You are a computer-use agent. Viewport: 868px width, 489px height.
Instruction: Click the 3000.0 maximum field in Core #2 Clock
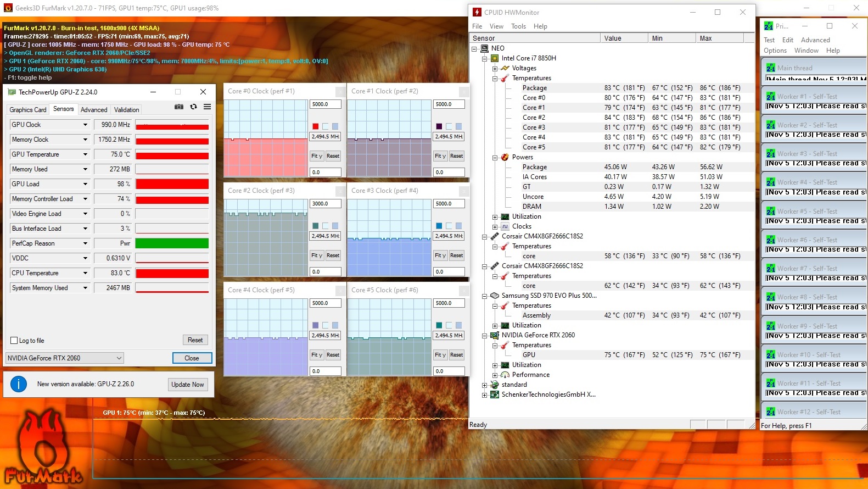pos(326,204)
